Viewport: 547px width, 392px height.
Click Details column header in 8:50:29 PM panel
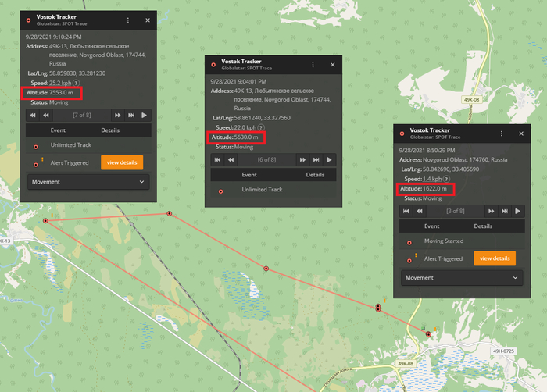coord(483,226)
